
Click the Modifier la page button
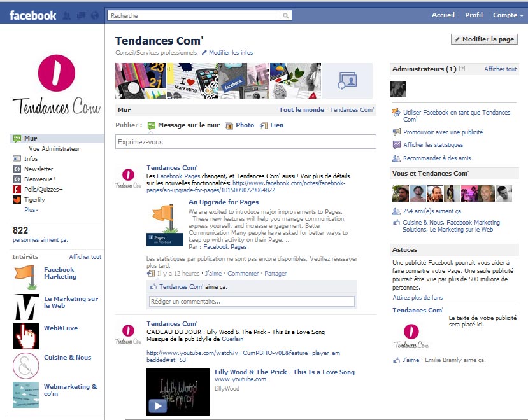484,39
